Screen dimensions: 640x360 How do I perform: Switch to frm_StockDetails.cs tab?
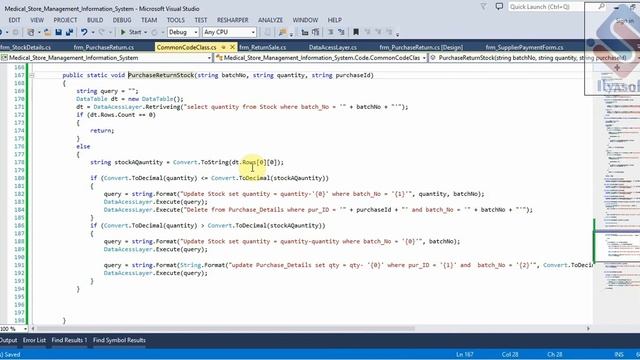[x=25, y=47]
